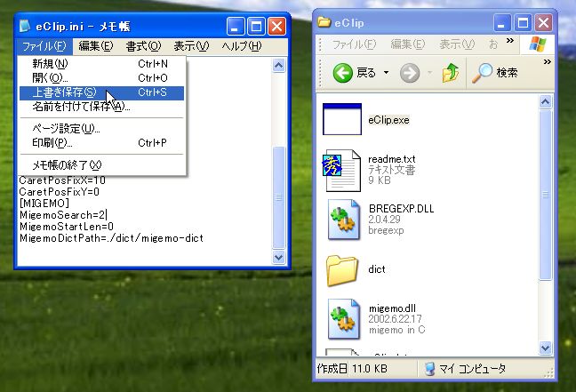
Task: Click the eClip window resize grip
Action: 548,373
